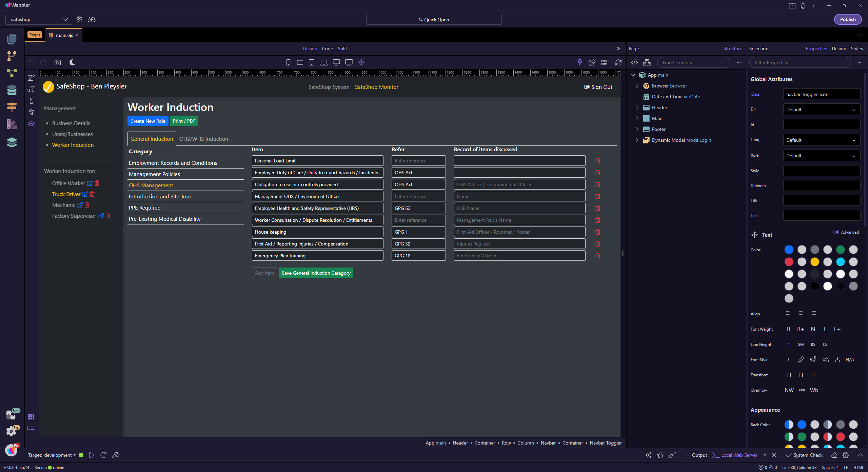868x472 pixels.
Task: Edit the Truck Driver role
Action: pyautogui.click(x=85, y=194)
